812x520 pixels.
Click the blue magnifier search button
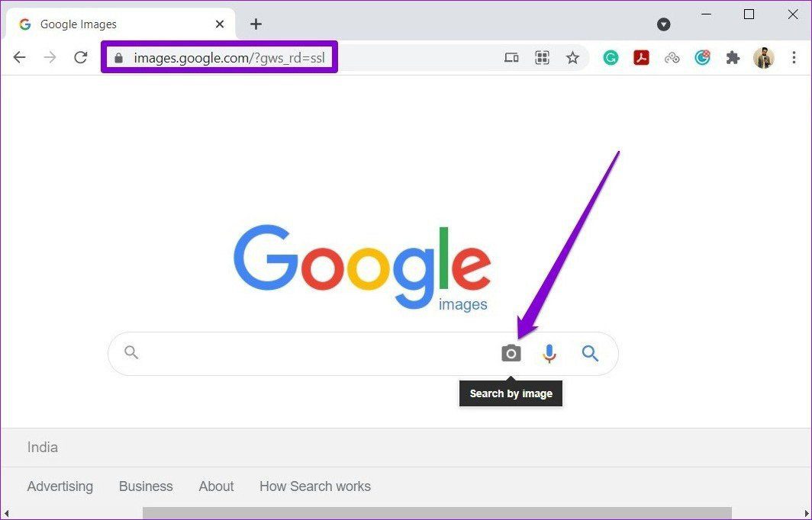pos(590,353)
